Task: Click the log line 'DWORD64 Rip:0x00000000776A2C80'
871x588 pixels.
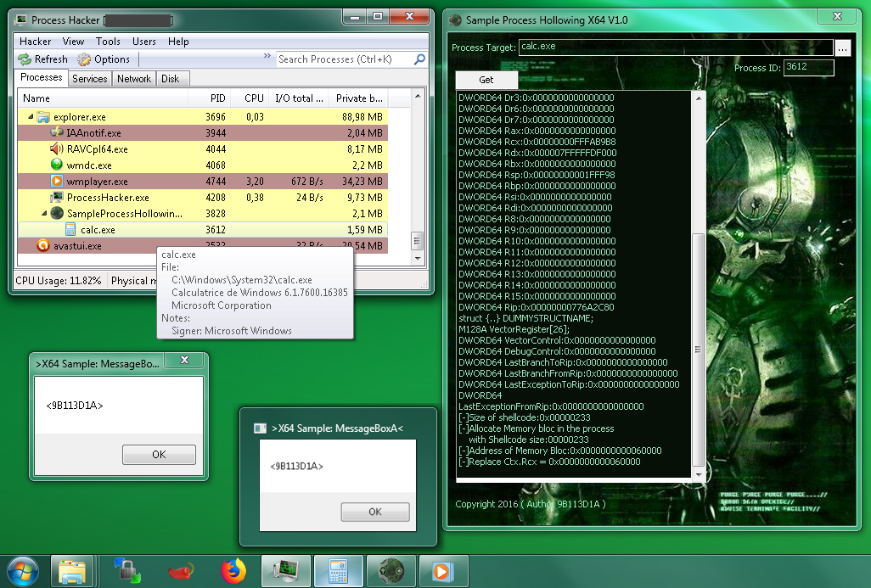Action: 536,307
